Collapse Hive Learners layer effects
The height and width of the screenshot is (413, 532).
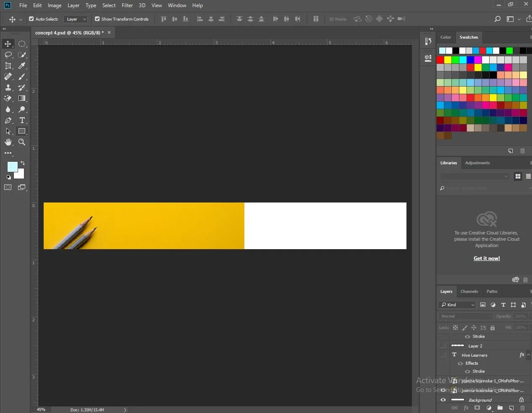click(528, 355)
